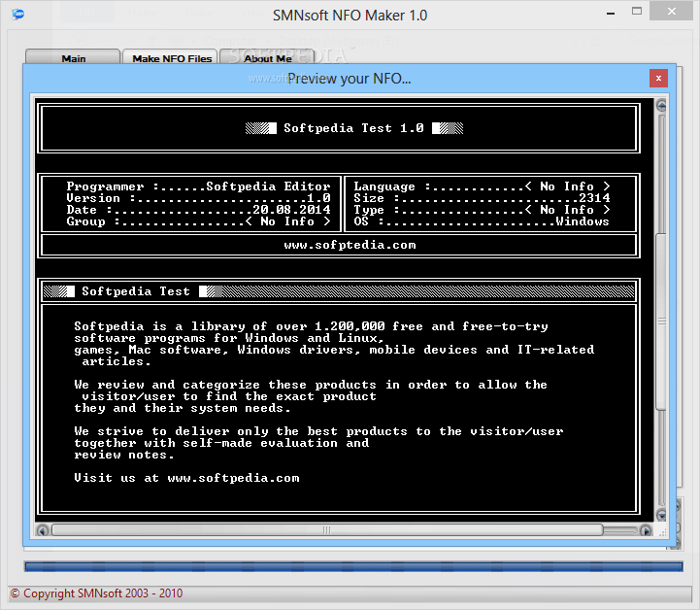Image resolution: width=700 pixels, height=610 pixels.
Task: Click 'We review and categorize these products' line
Action: 311,385
